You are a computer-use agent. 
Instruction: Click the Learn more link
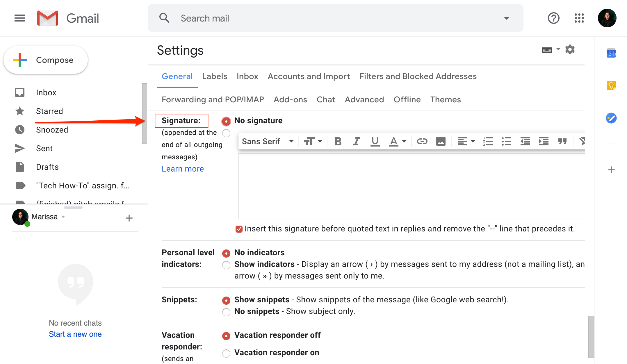pyautogui.click(x=183, y=169)
